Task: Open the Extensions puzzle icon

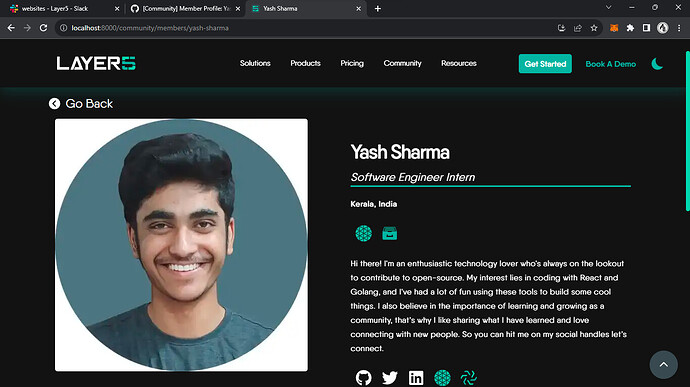Action: pyautogui.click(x=630, y=28)
